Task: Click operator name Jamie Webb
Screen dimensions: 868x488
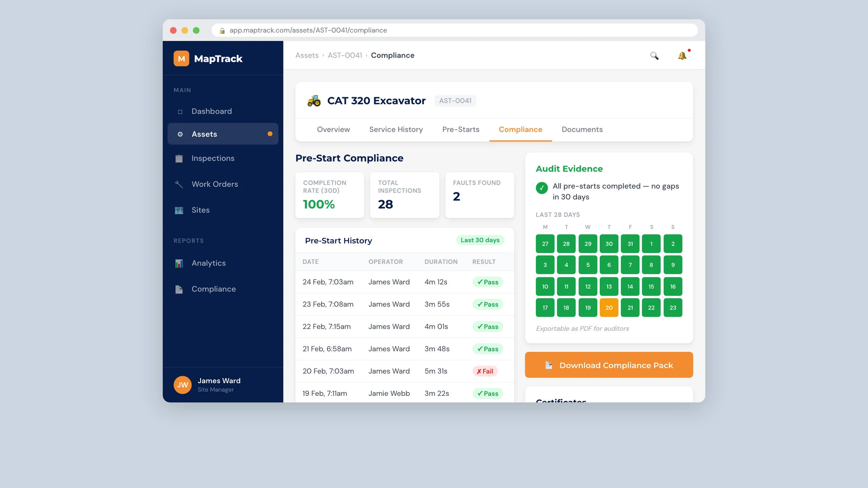Action: coord(389,393)
